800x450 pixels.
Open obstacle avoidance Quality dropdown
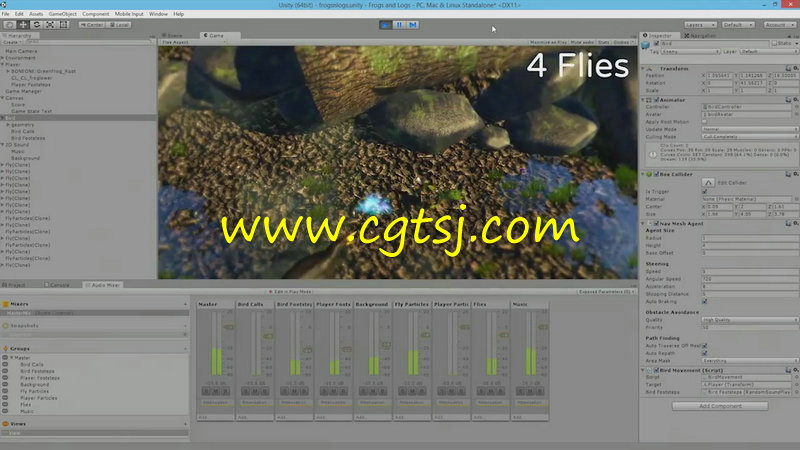[x=750, y=319]
